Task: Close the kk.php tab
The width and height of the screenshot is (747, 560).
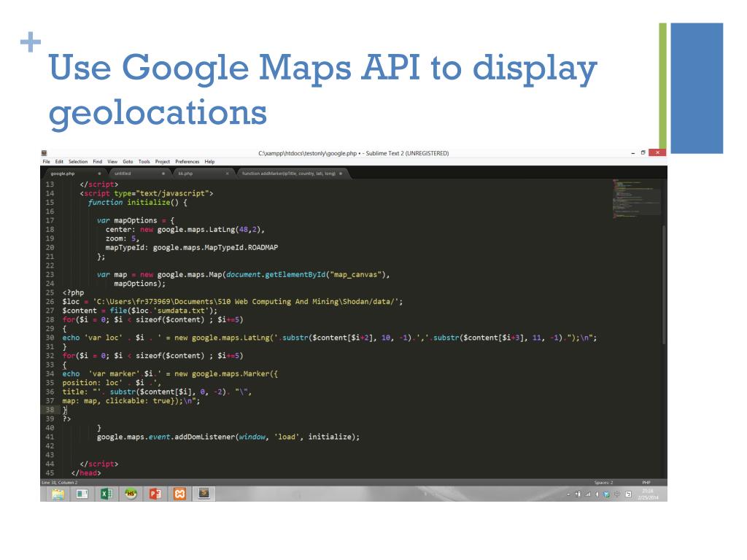Action: tap(228, 174)
